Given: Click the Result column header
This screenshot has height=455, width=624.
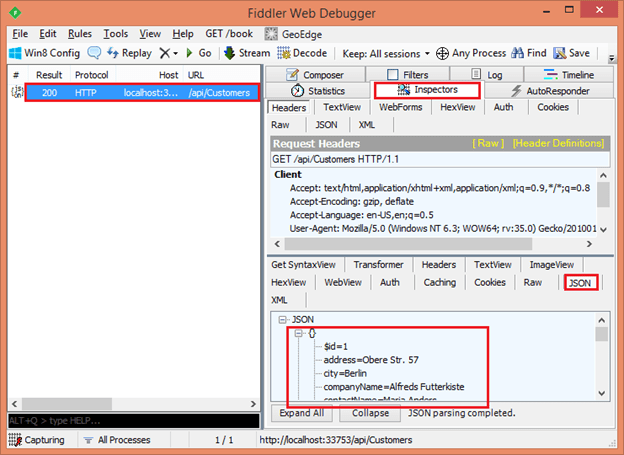Looking at the screenshot, I should [49, 75].
